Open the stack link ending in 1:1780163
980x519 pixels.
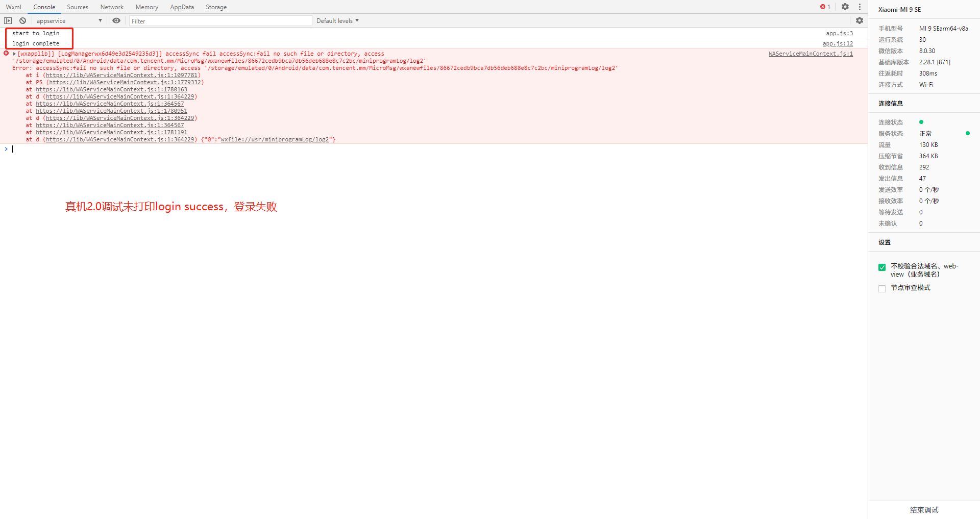(111, 89)
